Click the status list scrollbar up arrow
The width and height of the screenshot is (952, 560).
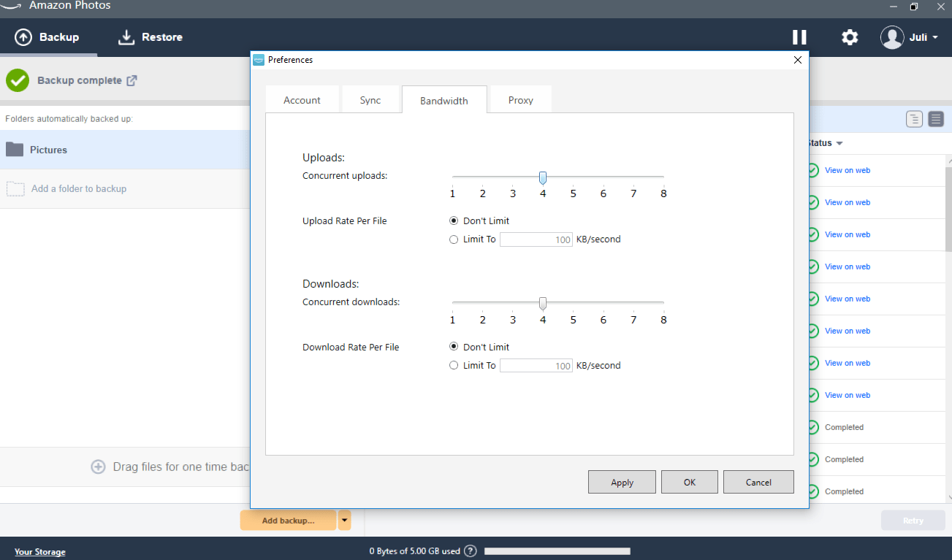948,160
